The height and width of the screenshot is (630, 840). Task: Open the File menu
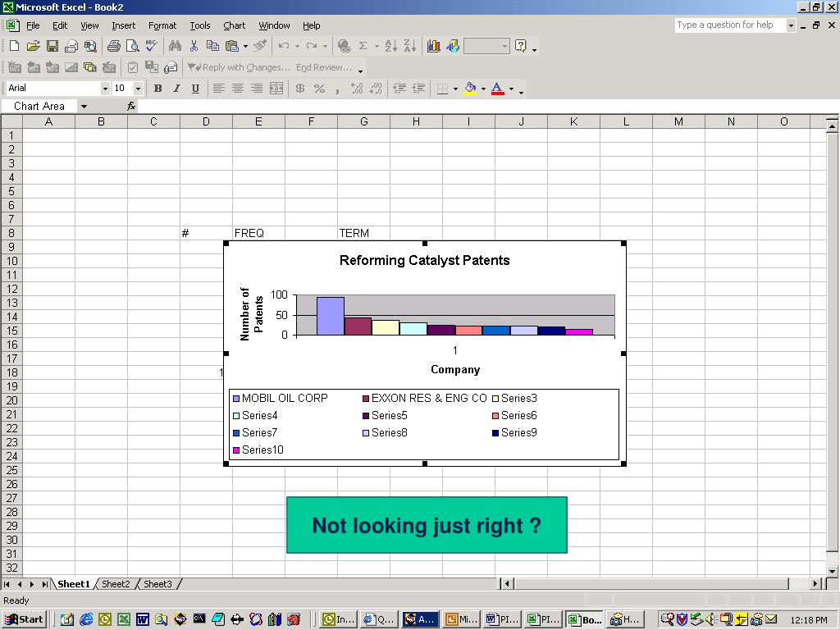[33, 25]
